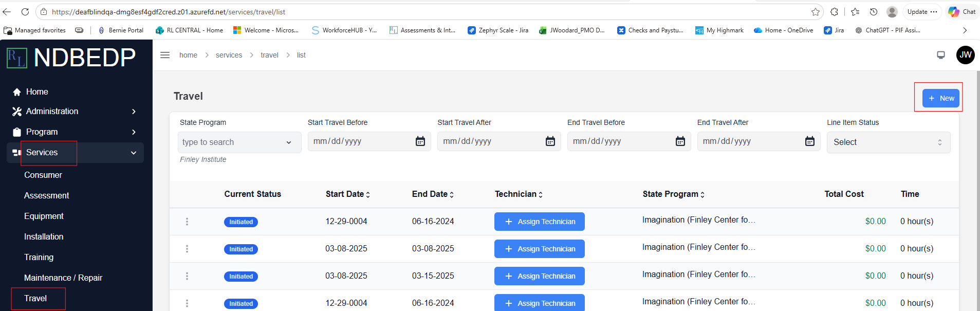Expand the Administration menu
The height and width of the screenshot is (311, 980).
click(x=75, y=112)
